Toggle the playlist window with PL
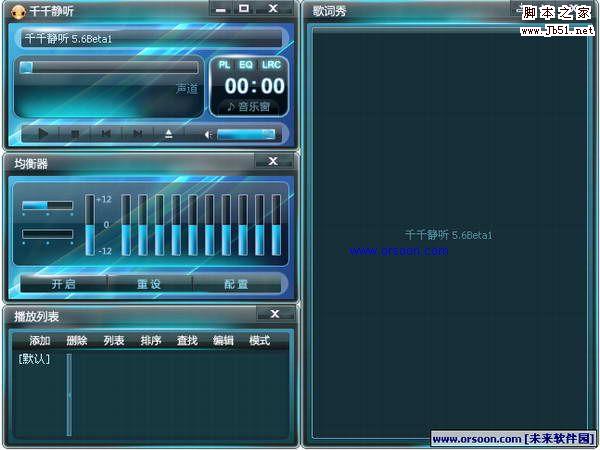The width and height of the screenshot is (600, 450). [x=224, y=65]
